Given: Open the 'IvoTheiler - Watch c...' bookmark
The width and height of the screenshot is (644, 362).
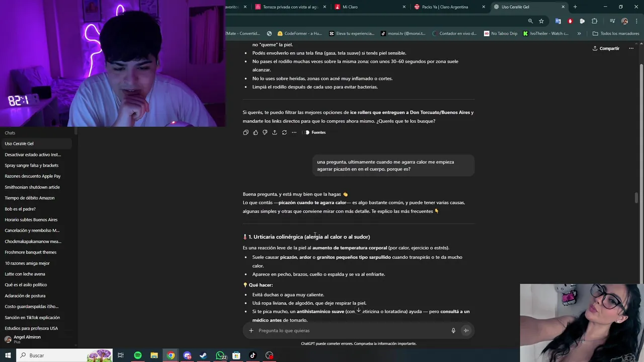Looking at the screenshot, I should (x=545, y=34).
